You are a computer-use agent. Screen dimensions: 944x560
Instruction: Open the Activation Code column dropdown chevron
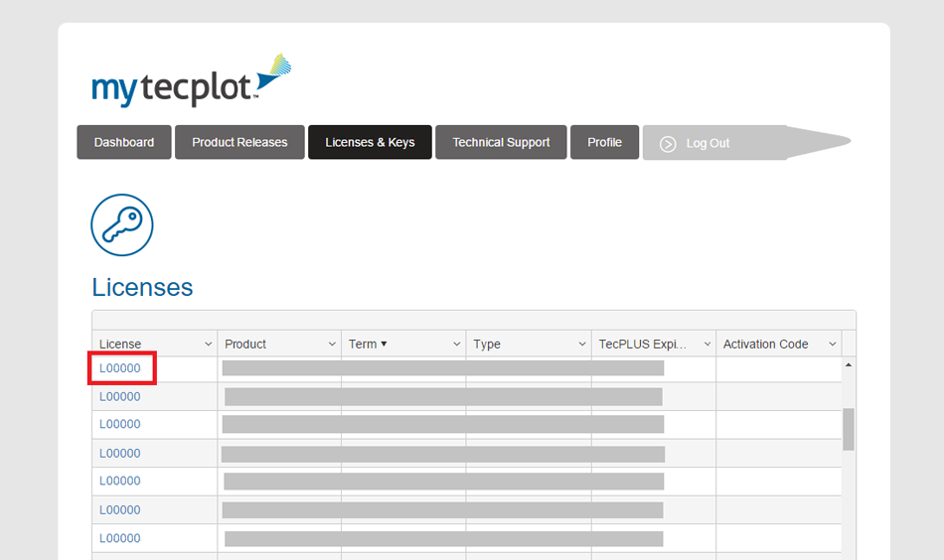(x=833, y=345)
